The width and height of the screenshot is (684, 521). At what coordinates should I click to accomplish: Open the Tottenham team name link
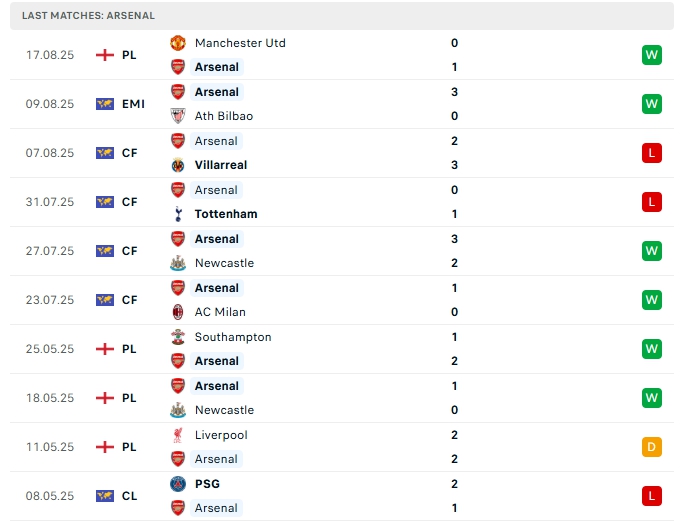point(226,214)
